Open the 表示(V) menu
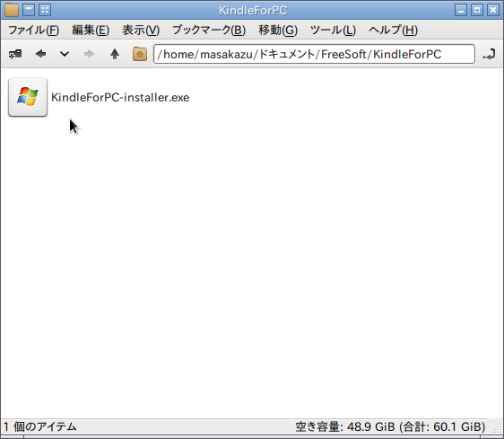Image resolution: width=504 pixels, height=439 pixels. (x=141, y=31)
